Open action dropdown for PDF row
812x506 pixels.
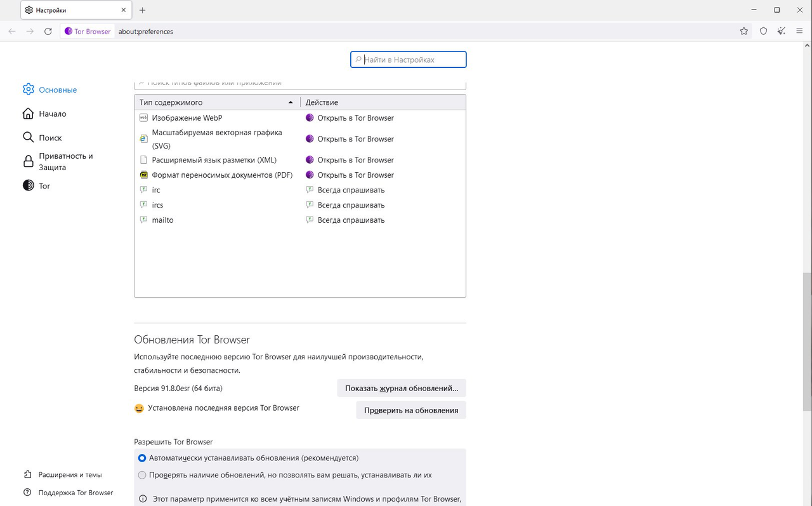tap(383, 175)
